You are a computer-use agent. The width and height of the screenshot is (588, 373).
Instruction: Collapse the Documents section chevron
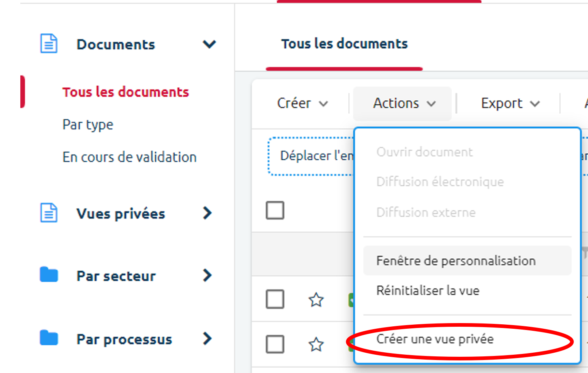[210, 45]
